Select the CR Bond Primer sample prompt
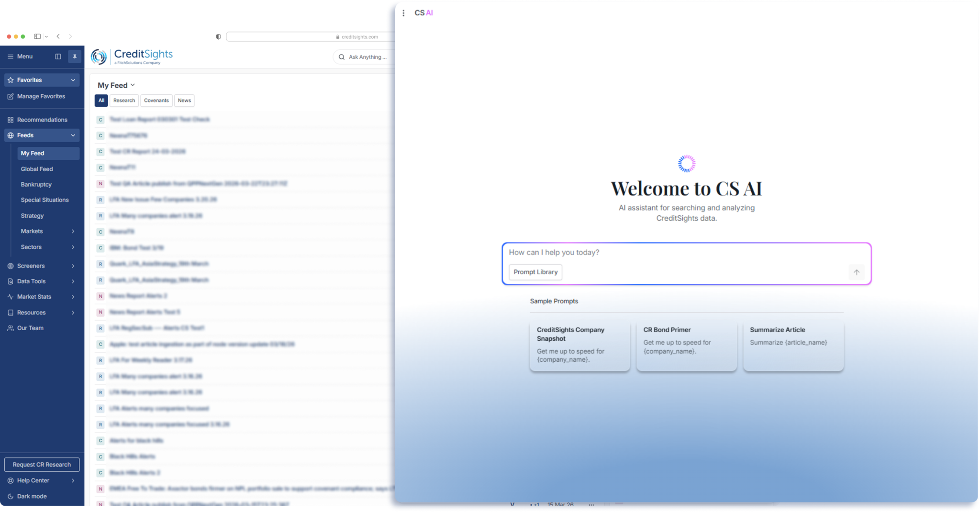 tap(686, 345)
